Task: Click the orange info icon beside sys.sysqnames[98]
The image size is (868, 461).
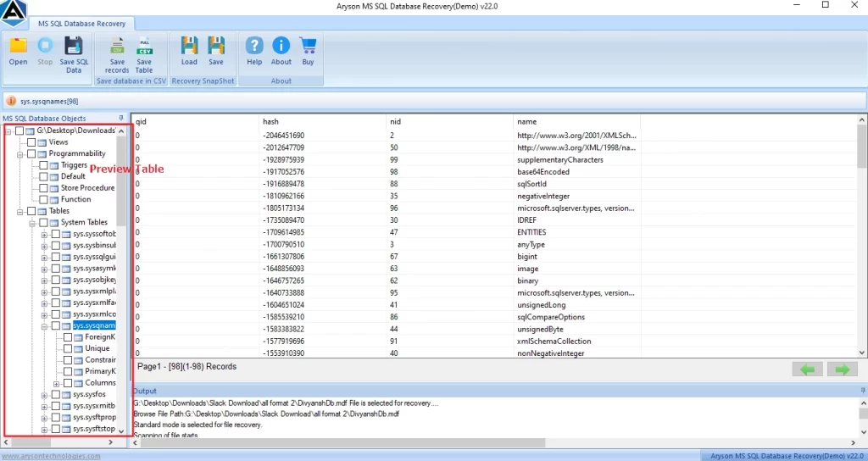Action: pyautogui.click(x=11, y=101)
